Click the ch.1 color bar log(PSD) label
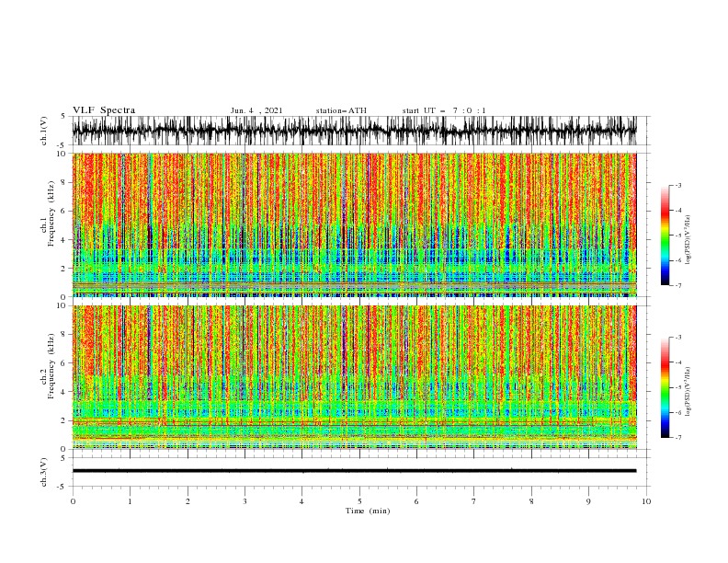 click(x=688, y=240)
